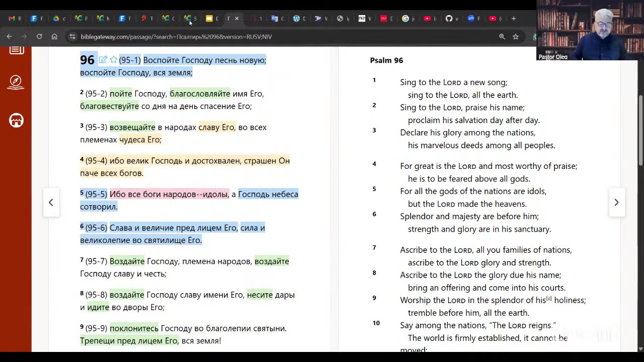Open the Bible Gateway store icon
This screenshot has width=644, height=362.
pyautogui.click(x=16, y=121)
